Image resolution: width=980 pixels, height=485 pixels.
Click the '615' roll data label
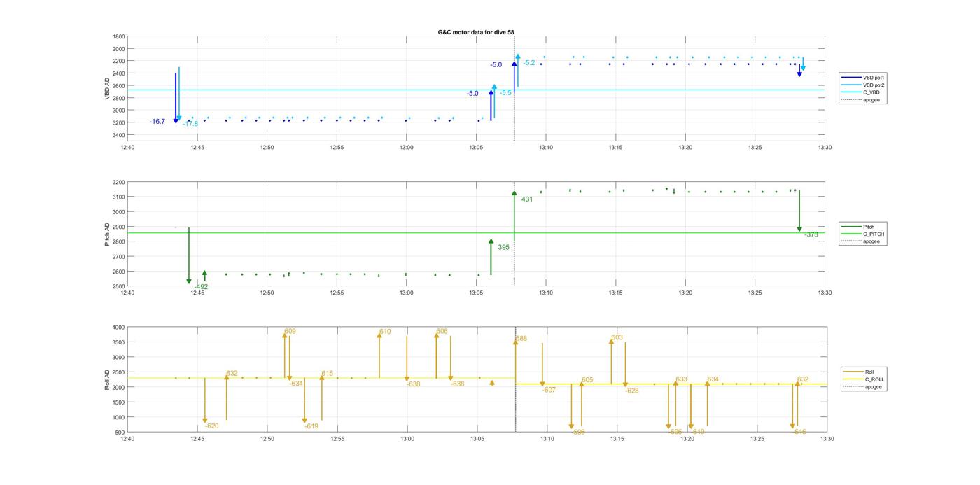click(x=328, y=374)
